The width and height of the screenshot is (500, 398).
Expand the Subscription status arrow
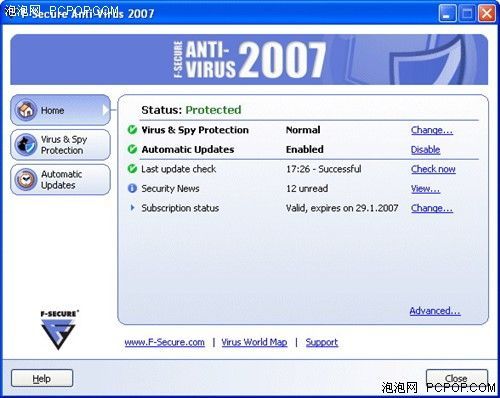132,208
